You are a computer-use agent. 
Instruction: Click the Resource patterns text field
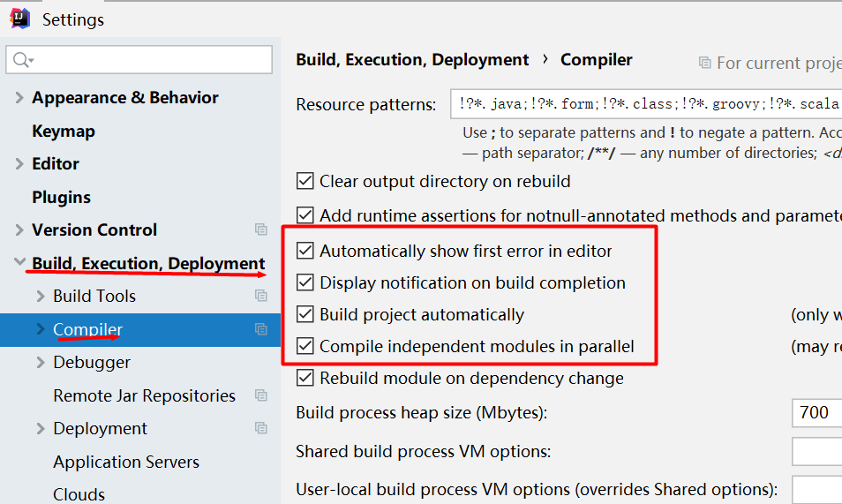(x=646, y=103)
